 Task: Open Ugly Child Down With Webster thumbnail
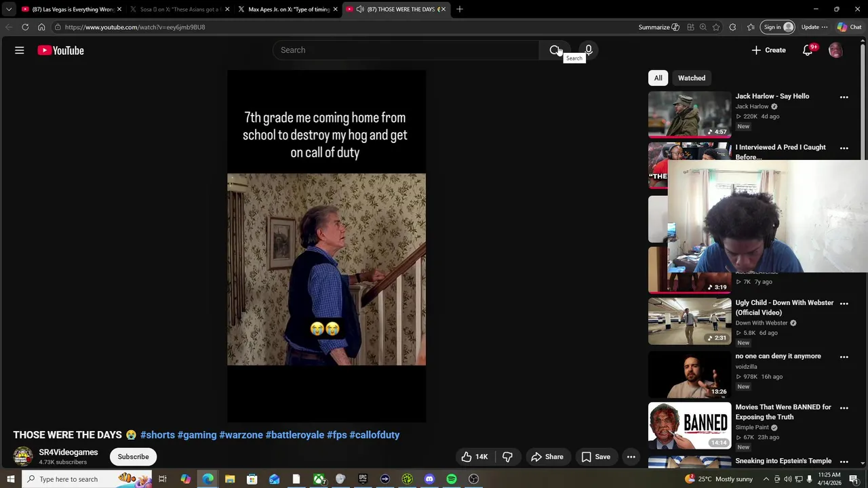point(690,321)
